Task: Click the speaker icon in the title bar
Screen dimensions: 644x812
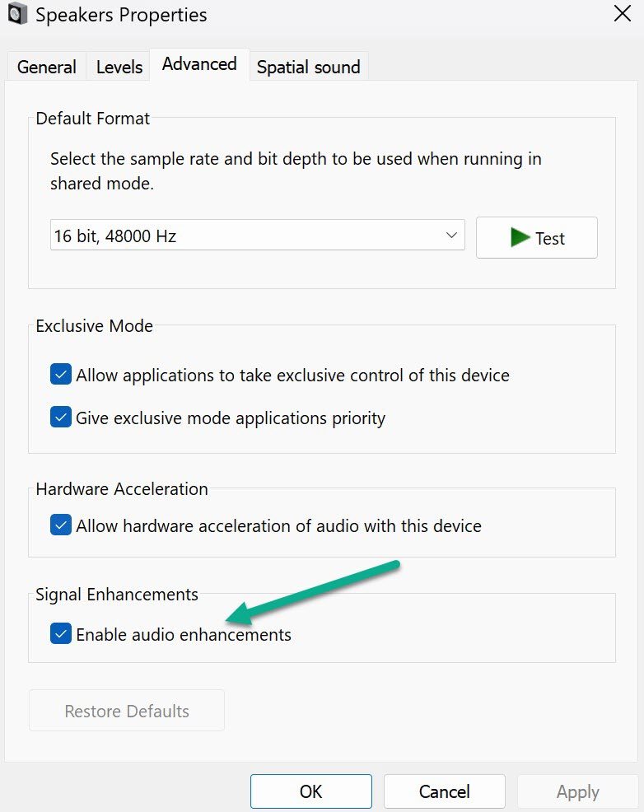Action: click(17, 13)
